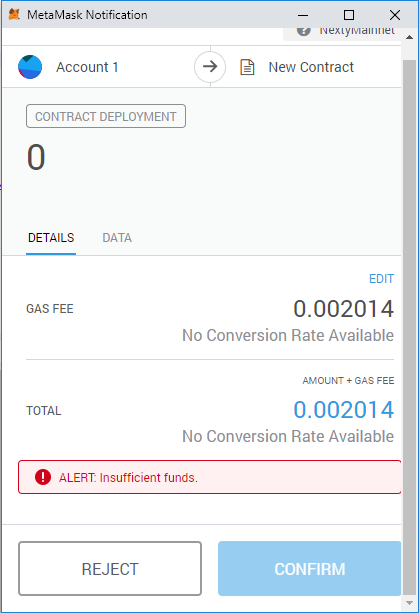Screen dimensions: 419x613
Task: Click the vertical scrollbar thumb
Action: [x=410, y=327]
